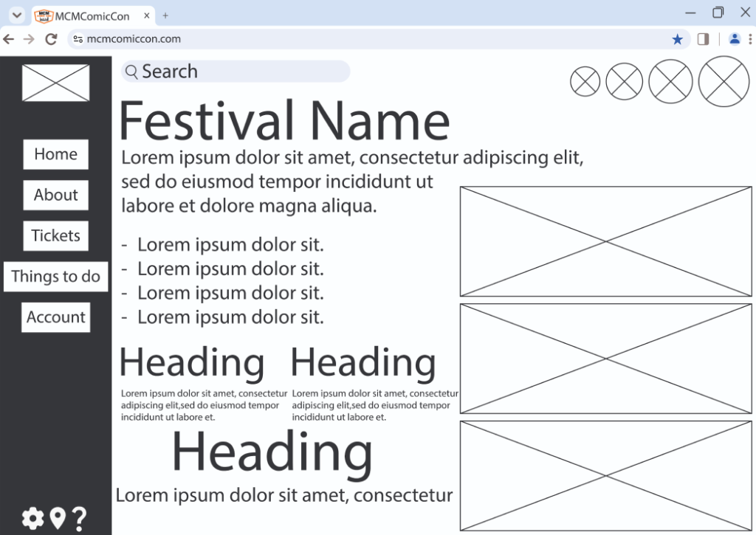Click into the Search field

(236, 72)
